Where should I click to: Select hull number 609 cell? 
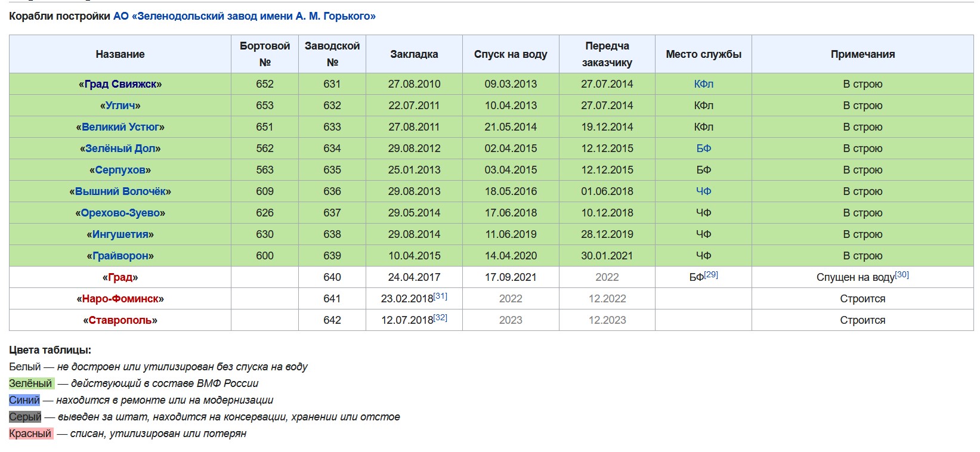tap(265, 191)
